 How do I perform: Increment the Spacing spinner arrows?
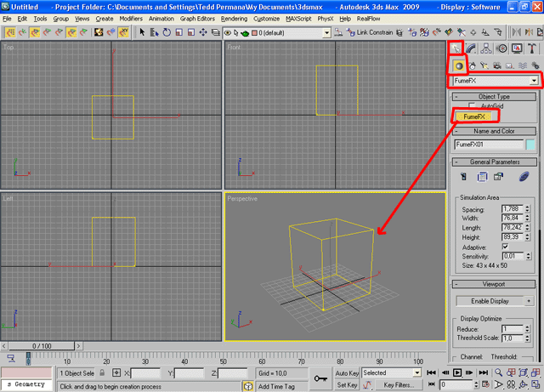[527, 207]
